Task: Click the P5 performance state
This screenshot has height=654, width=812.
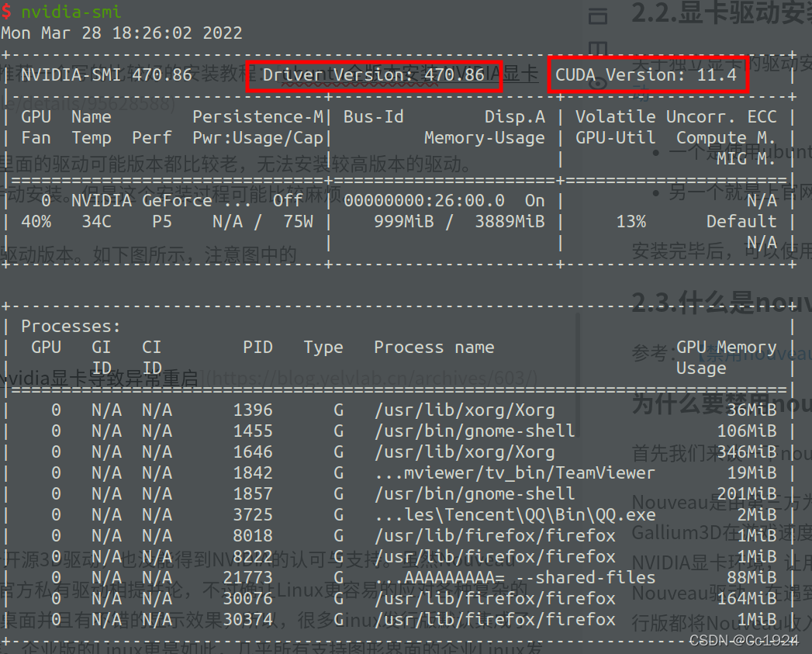Action: pos(161,222)
